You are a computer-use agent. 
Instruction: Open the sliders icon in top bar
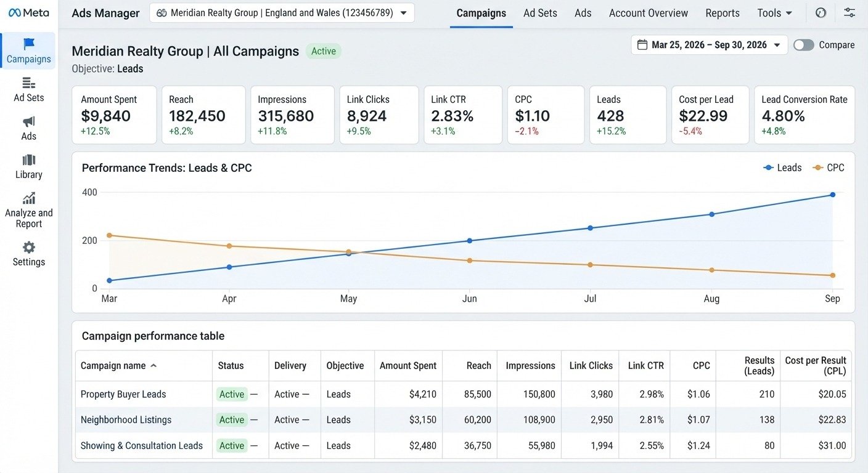pyautogui.click(x=850, y=13)
